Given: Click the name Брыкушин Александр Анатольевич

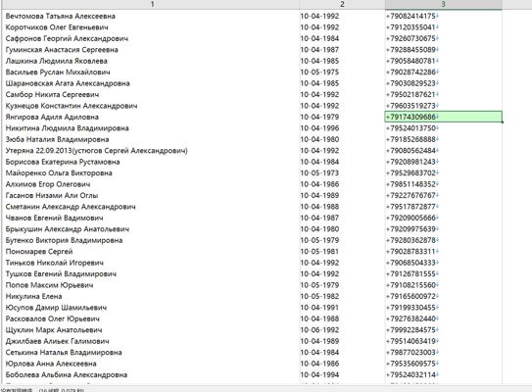Looking at the screenshot, I should tap(68, 228).
